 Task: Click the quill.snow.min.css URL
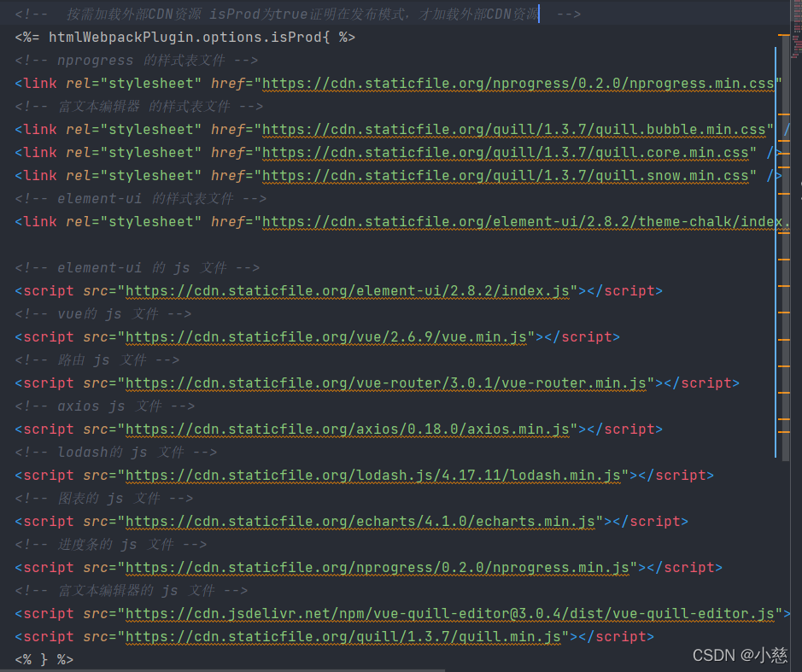pyautogui.click(x=505, y=175)
